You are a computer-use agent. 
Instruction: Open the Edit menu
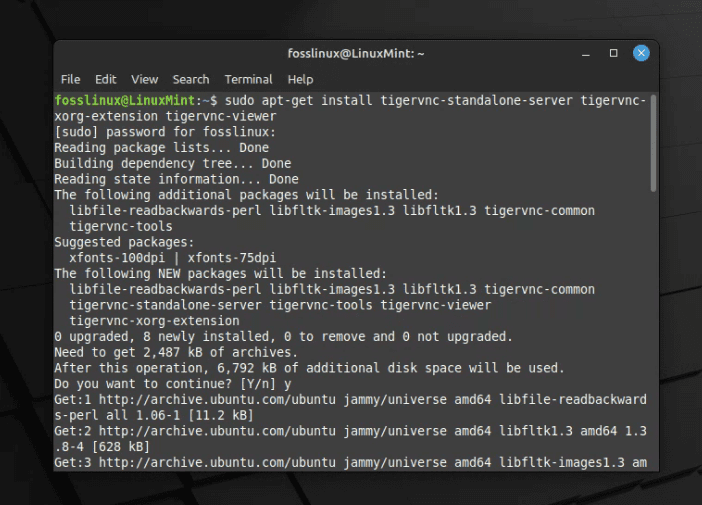pyautogui.click(x=106, y=80)
